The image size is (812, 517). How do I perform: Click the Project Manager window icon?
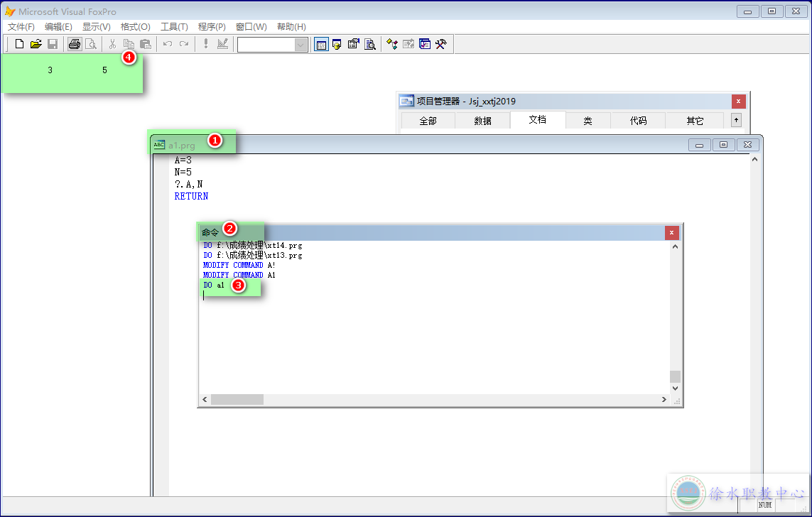(406, 101)
